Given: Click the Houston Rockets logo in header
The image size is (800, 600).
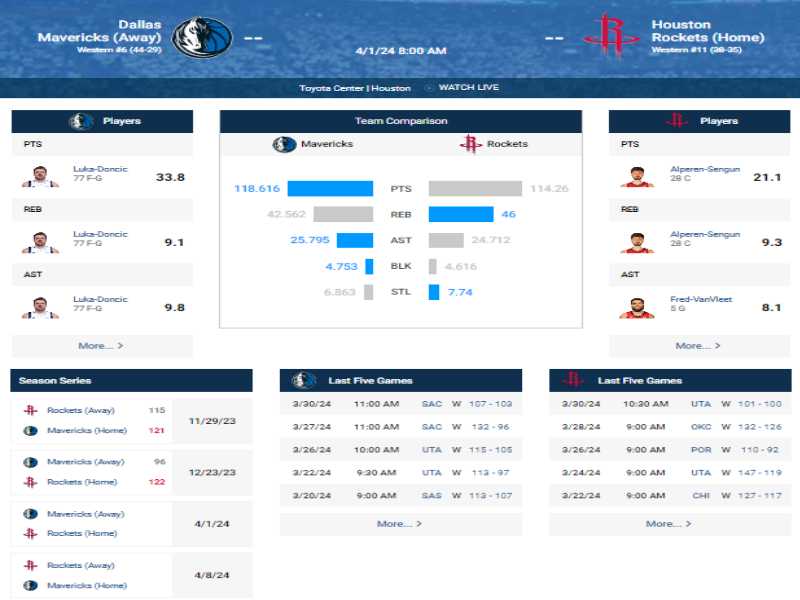Looking at the screenshot, I should click(x=611, y=35).
